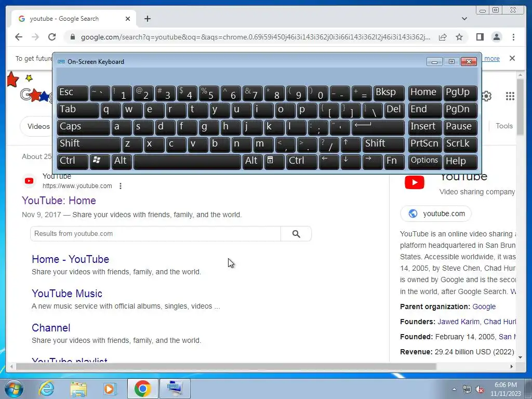
Task: Open Chrome three-dot menu
Action: 513,37
